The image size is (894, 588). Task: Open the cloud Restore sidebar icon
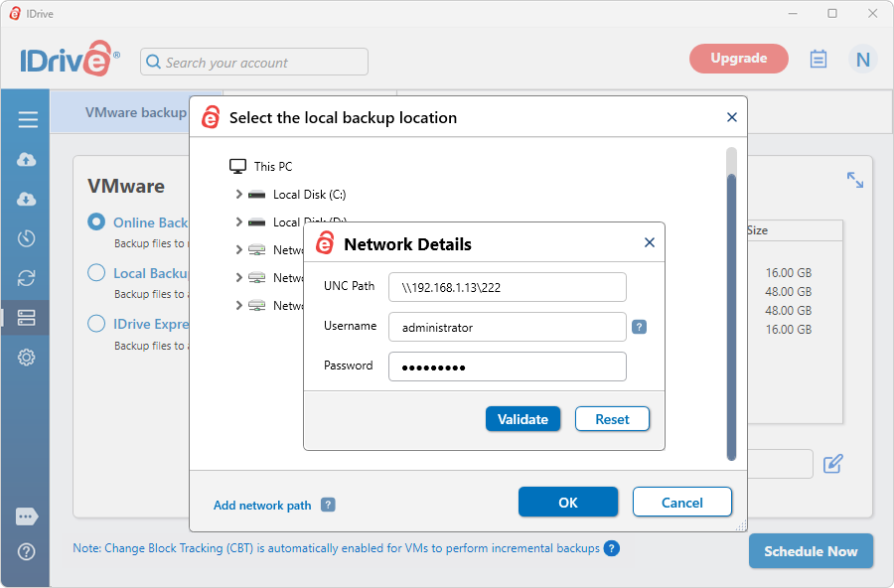click(26, 199)
